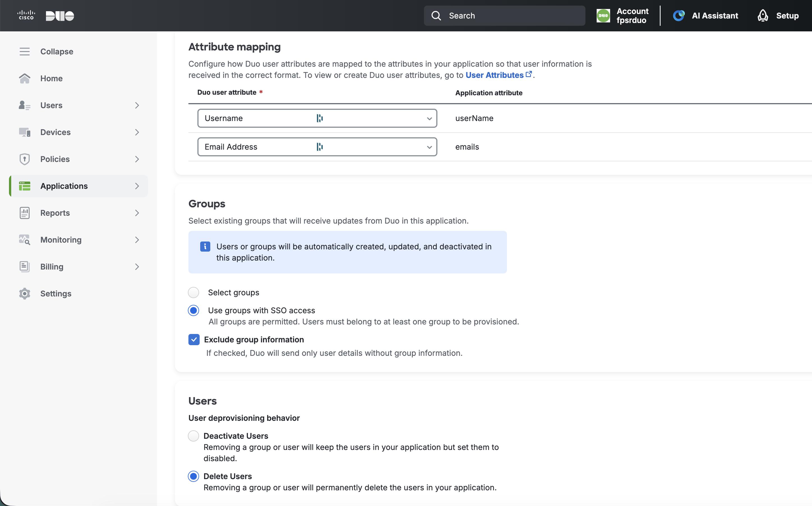812x506 pixels.
Task: Expand the Reports sidebar chevron
Action: (x=137, y=213)
